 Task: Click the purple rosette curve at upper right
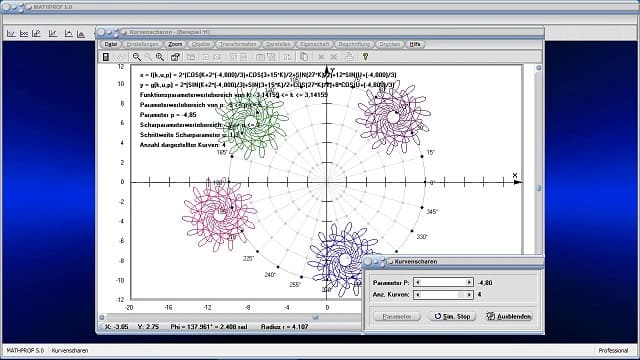(x=393, y=118)
